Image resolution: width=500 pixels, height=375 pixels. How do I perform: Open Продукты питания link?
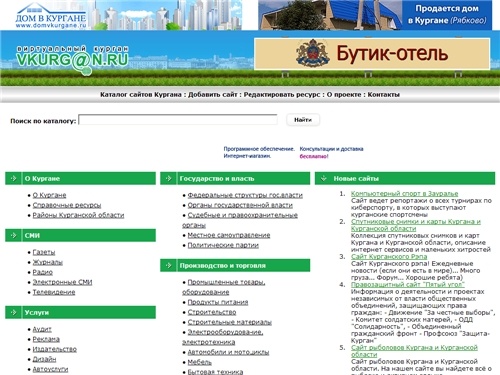[x=218, y=302]
